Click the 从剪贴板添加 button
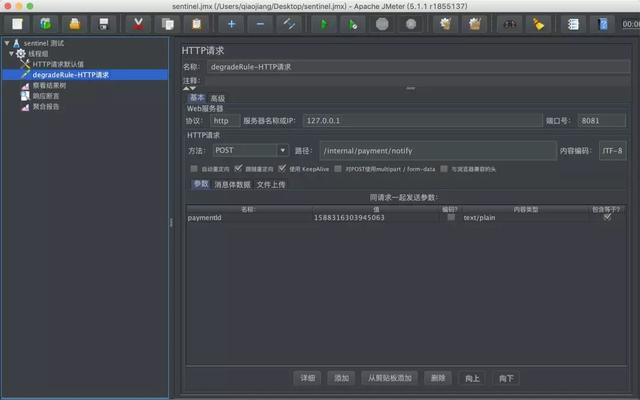 pos(390,378)
